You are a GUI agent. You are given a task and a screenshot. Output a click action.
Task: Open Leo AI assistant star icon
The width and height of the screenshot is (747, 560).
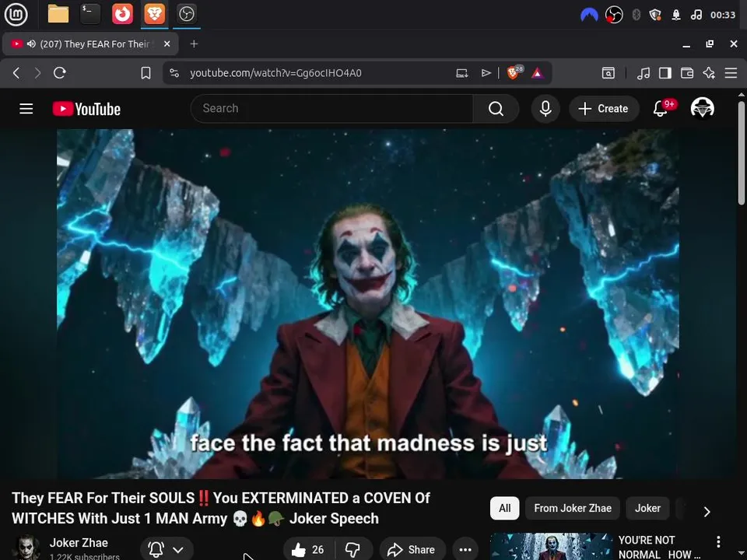click(709, 73)
